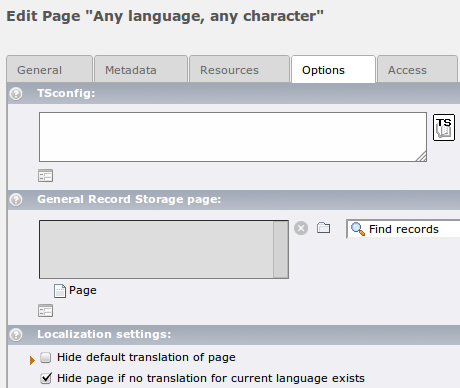460x388 pixels.
Task: Toggle palette icon below TSconfig textarea
Action: point(45,176)
